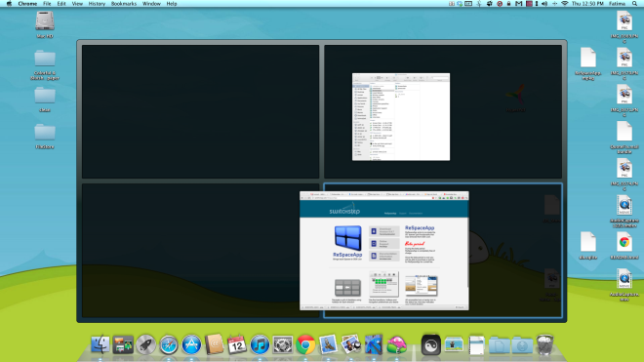
Task: Open the Edit menu
Action: 61,3
